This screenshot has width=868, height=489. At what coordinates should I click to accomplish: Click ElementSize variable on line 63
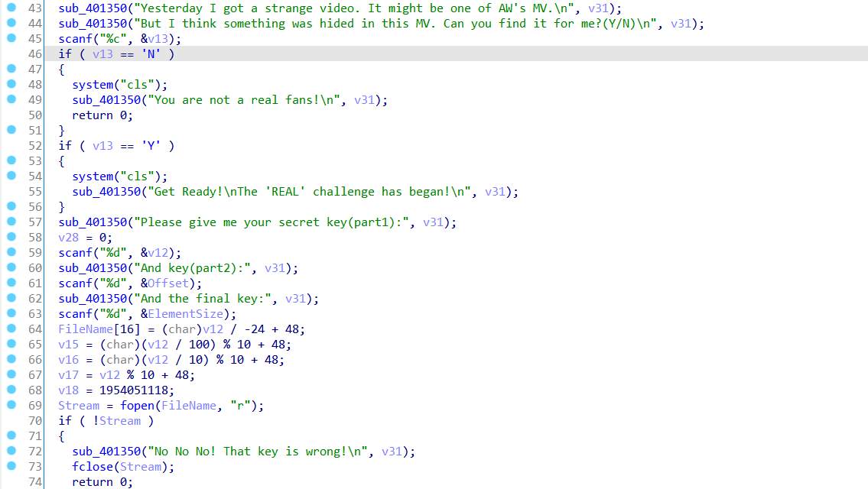pos(185,314)
